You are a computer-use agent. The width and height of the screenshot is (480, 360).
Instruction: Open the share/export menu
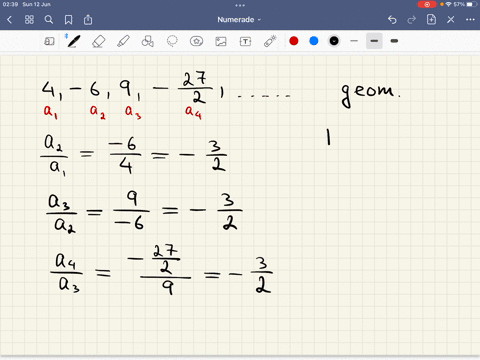88,20
